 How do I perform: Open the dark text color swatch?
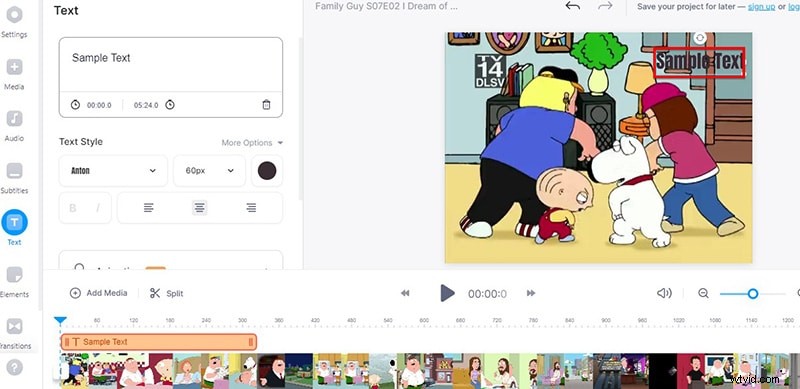[x=267, y=171]
